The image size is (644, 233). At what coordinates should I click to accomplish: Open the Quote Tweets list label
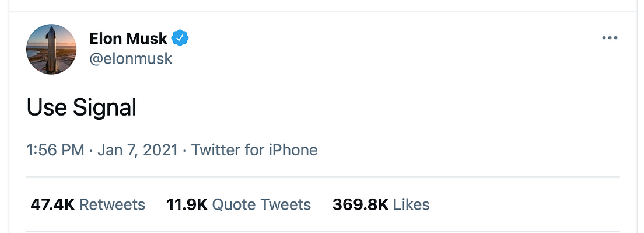tap(261, 204)
